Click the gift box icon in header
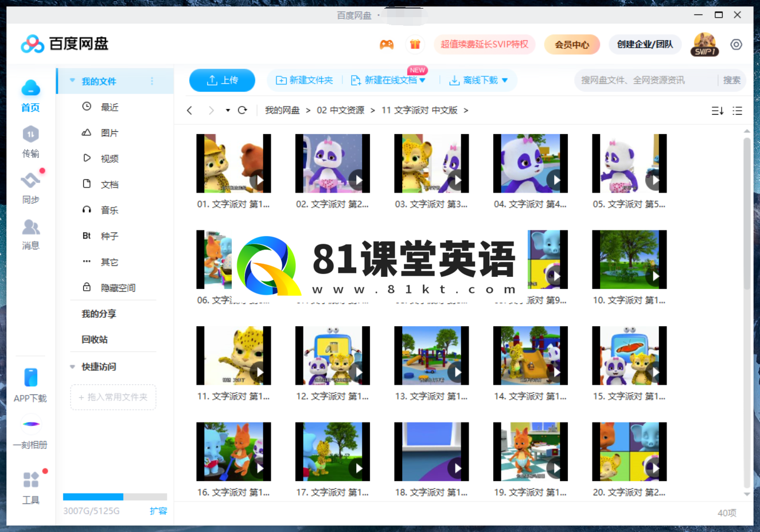Image resolution: width=760 pixels, height=532 pixels. (x=415, y=44)
